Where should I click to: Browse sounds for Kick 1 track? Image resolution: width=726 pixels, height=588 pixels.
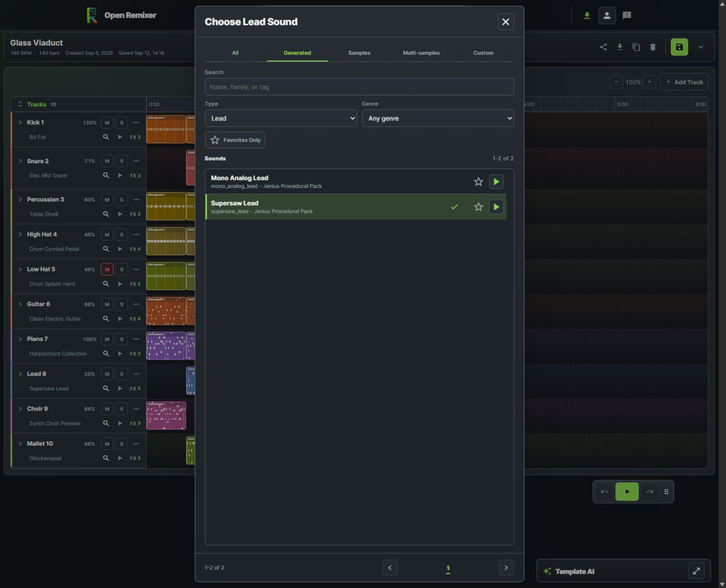point(106,137)
